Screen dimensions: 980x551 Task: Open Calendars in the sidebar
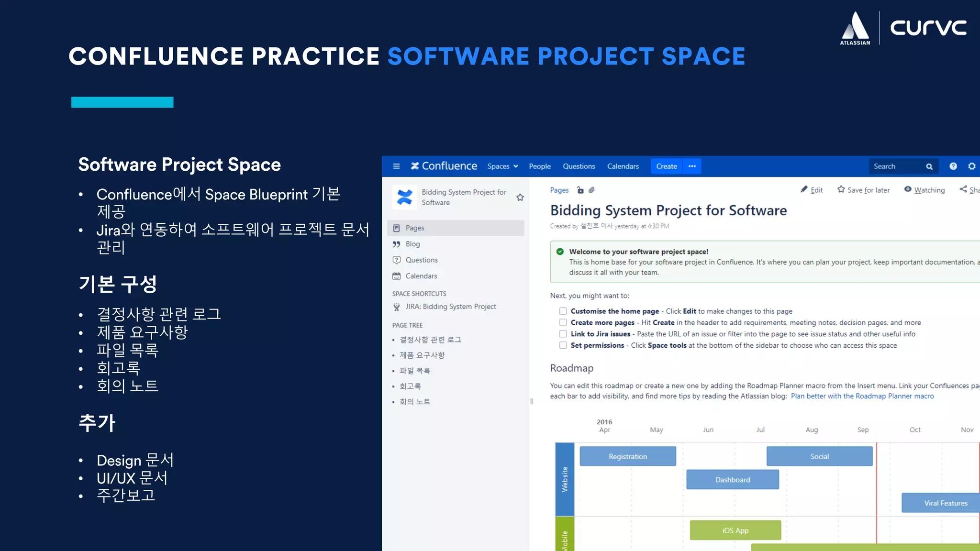point(421,276)
